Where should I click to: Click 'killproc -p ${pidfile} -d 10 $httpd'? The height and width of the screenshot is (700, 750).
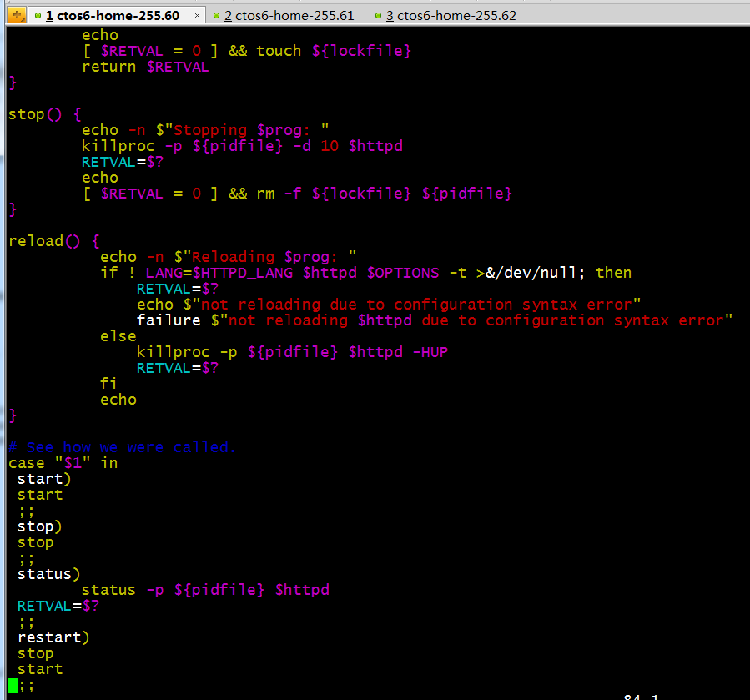tap(243, 146)
